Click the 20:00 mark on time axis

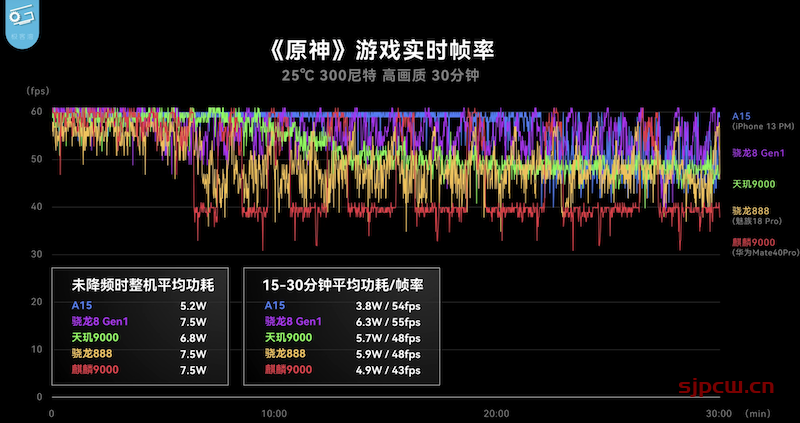click(496, 412)
